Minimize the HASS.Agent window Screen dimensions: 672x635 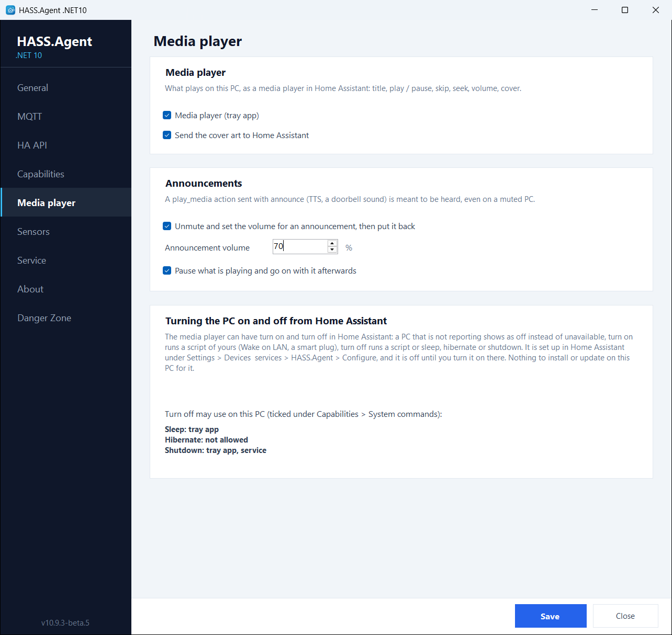coord(595,10)
